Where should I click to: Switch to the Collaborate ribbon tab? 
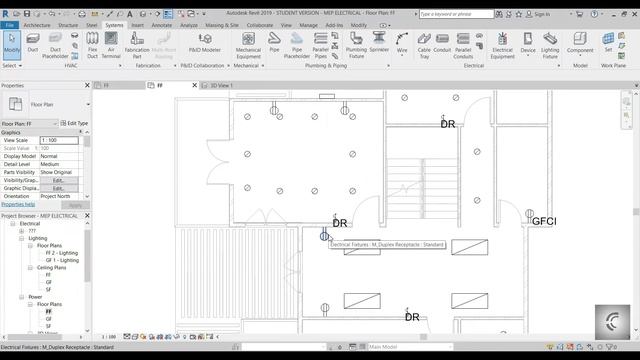click(260, 25)
